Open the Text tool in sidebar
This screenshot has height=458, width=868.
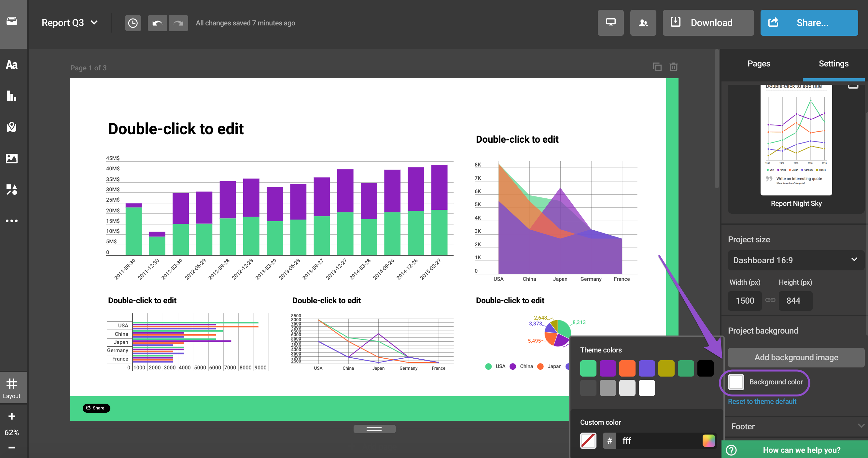(12, 64)
